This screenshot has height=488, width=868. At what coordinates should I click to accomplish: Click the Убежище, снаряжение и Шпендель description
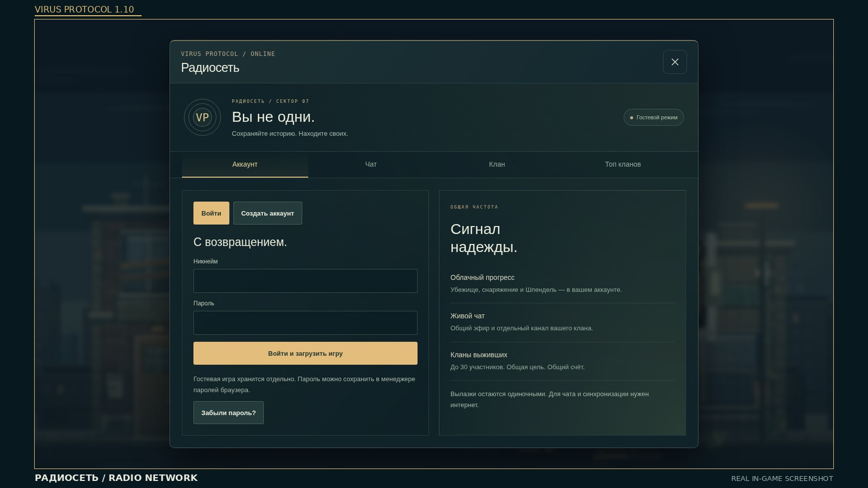tap(536, 290)
